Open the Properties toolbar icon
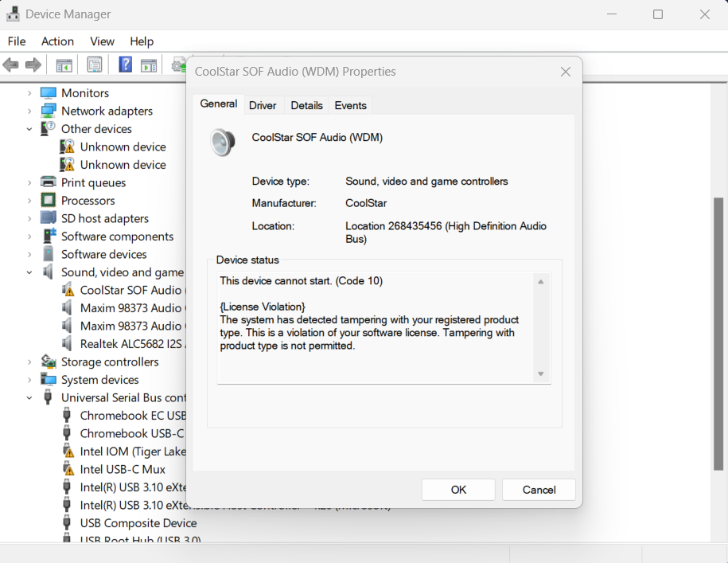The width and height of the screenshot is (728, 563). tap(94, 65)
